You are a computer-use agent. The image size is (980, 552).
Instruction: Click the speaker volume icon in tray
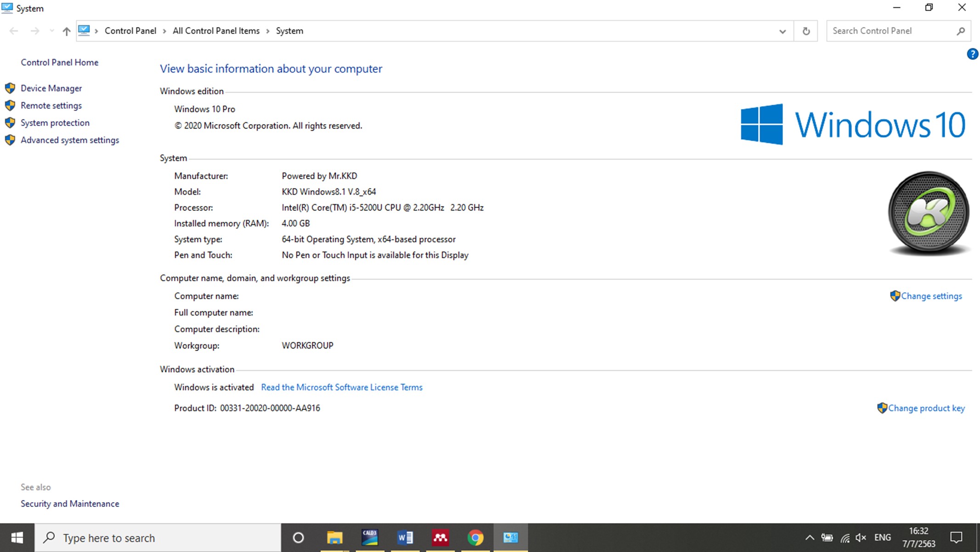point(861,537)
